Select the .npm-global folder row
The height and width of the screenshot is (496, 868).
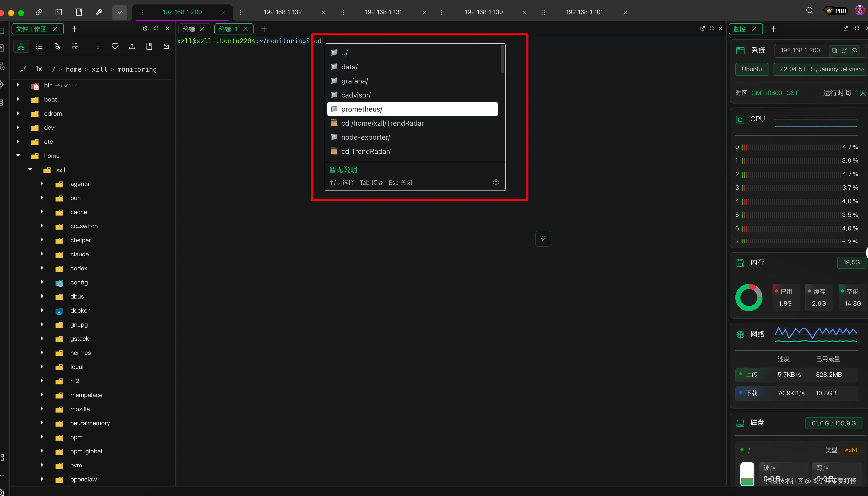tap(92, 451)
